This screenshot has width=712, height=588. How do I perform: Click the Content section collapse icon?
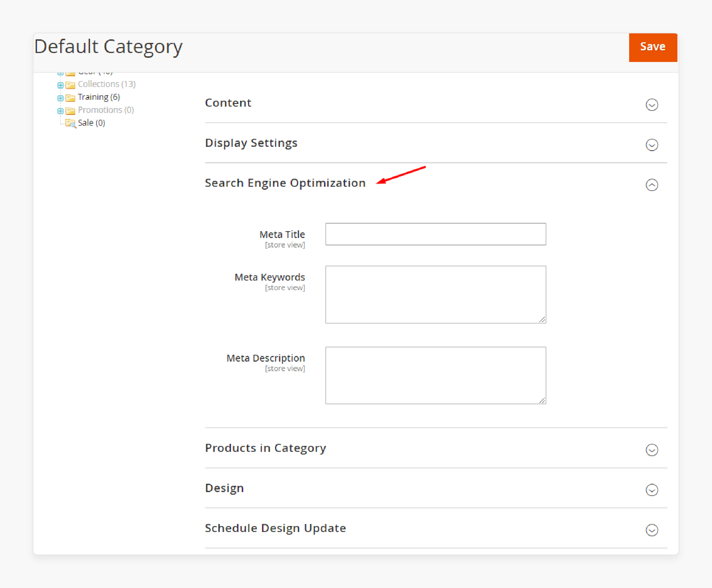click(x=651, y=105)
